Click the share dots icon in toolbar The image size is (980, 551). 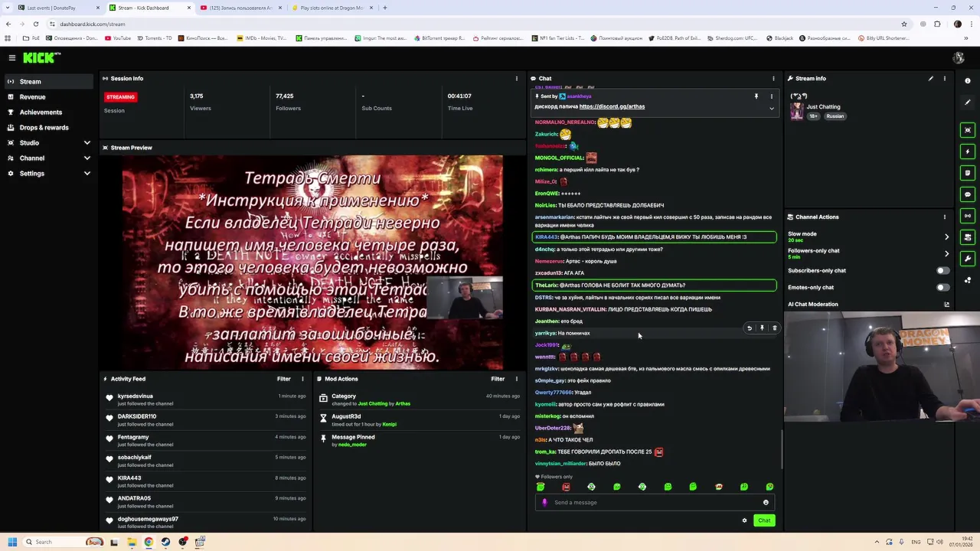(968, 280)
